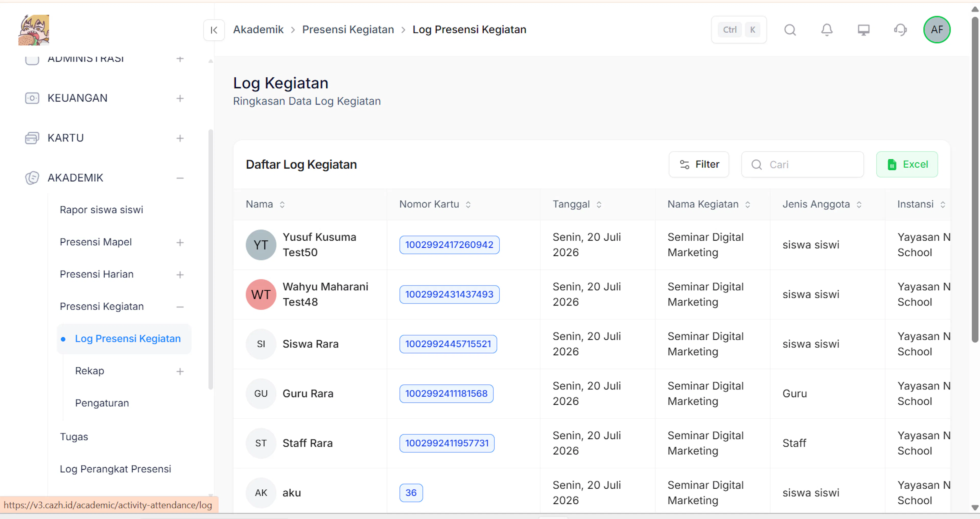Expand the Rekap submenu
This screenshot has height=519, width=980.
click(x=180, y=371)
